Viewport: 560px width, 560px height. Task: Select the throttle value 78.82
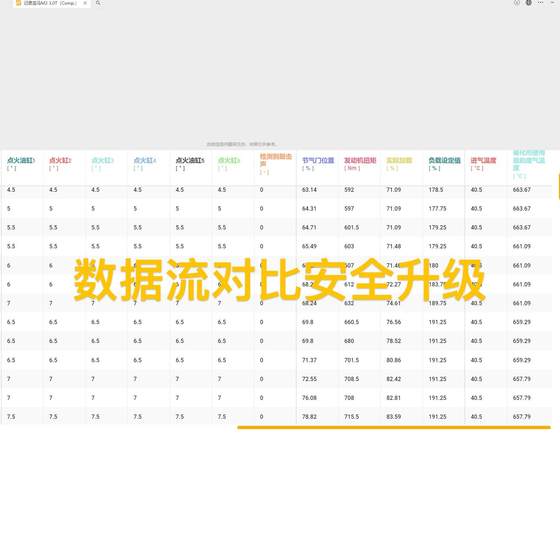[x=309, y=417]
